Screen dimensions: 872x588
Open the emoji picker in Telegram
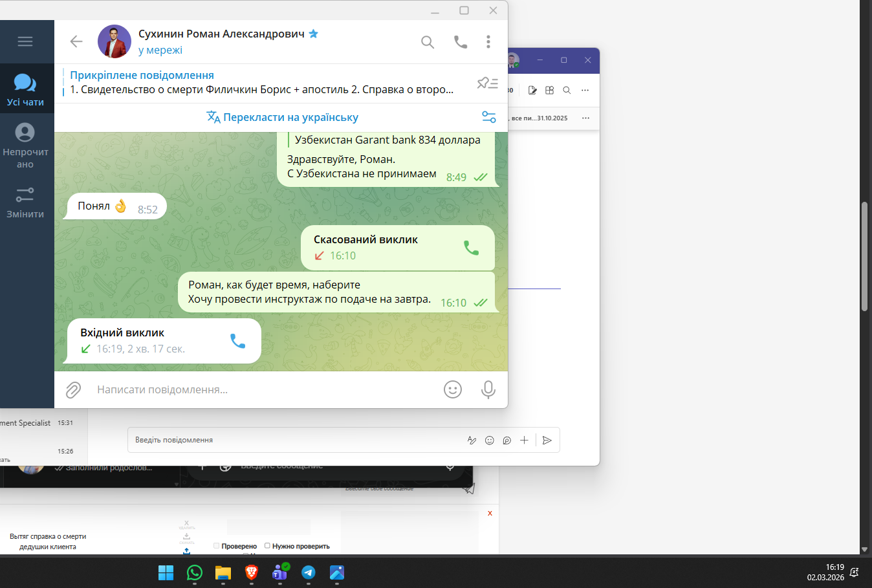(x=453, y=389)
